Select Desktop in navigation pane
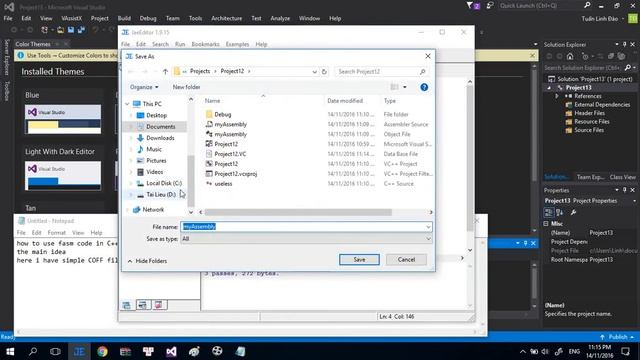 click(x=156, y=116)
